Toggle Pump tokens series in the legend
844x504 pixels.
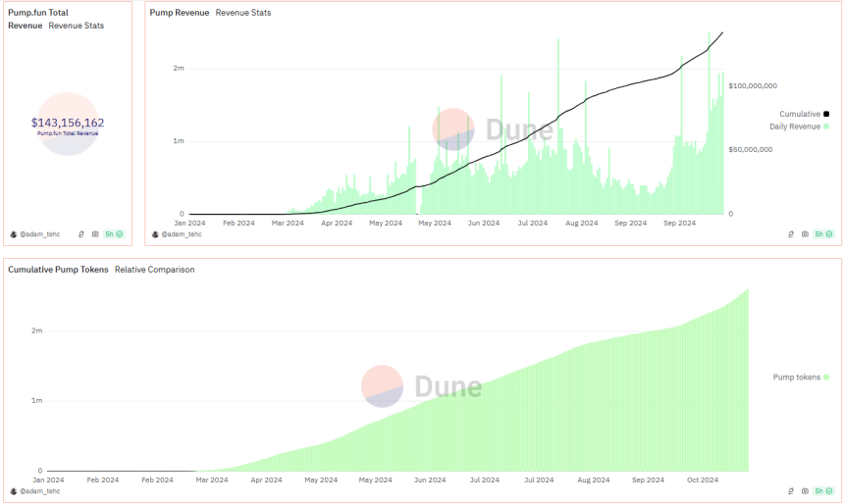797,377
